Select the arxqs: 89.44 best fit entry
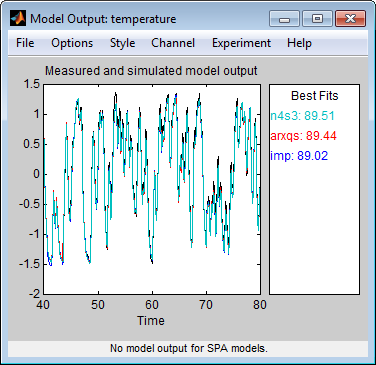376x365 pixels. coord(303,136)
